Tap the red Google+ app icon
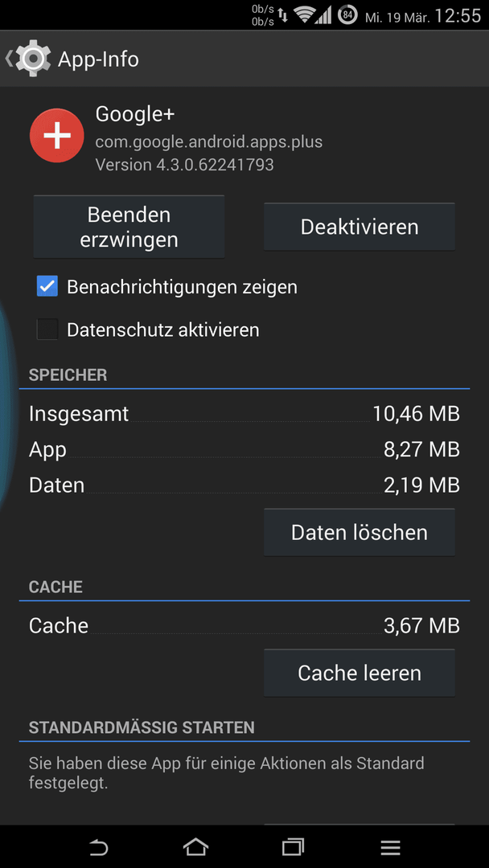 [56, 136]
